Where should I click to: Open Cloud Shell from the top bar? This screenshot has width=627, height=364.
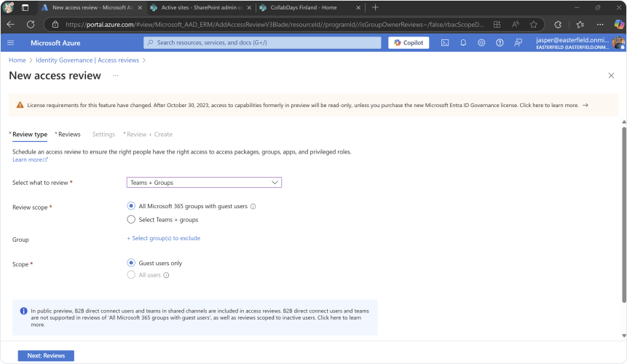click(x=445, y=43)
